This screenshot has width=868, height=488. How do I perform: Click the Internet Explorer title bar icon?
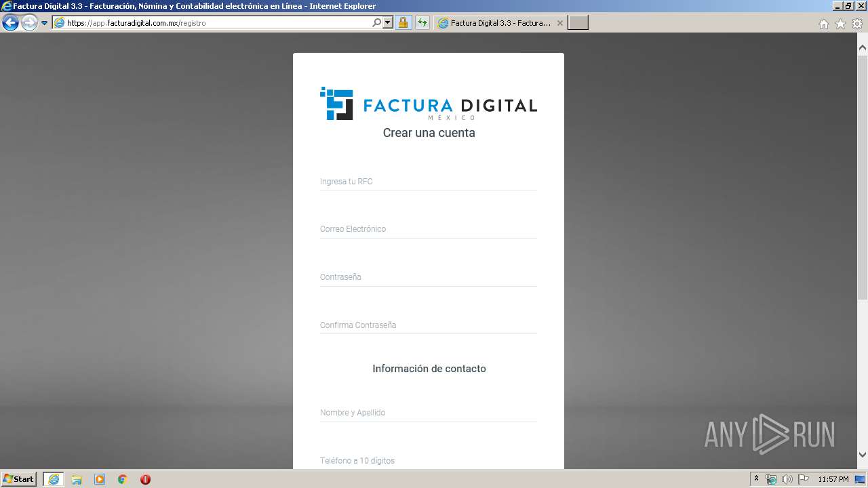point(7,6)
